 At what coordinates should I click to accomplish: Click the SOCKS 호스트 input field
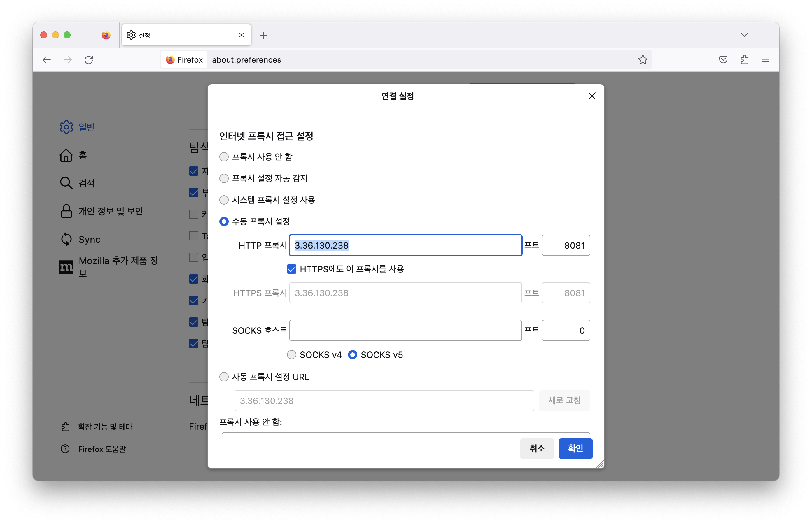405,330
